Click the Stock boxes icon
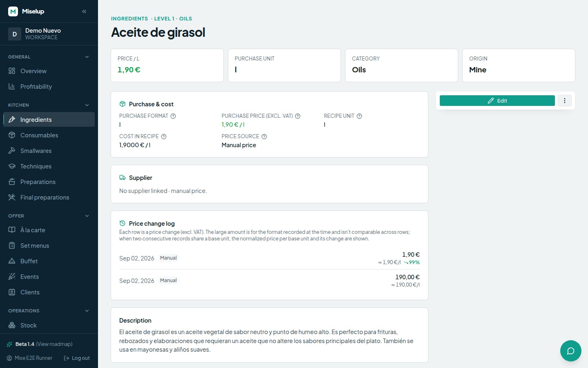This screenshot has width=588, height=368. coord(12,325)
